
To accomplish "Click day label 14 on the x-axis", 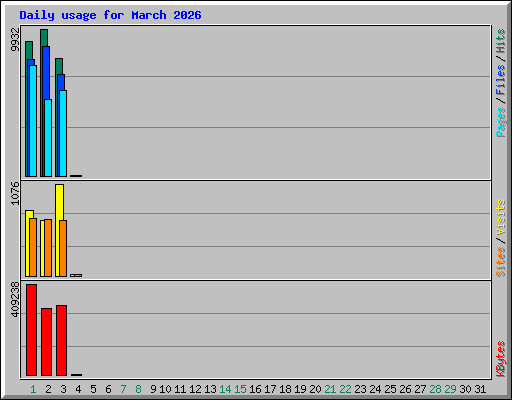I will [x=225, y=389].
